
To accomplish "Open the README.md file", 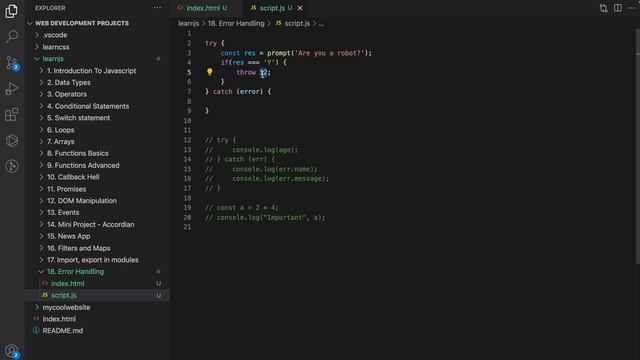I will (62, 331).
